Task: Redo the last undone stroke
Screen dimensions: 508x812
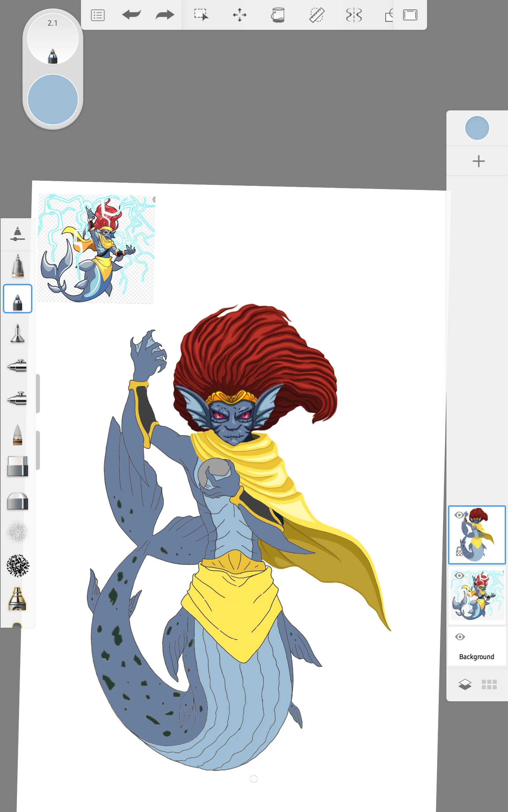Action: (165, 15)
